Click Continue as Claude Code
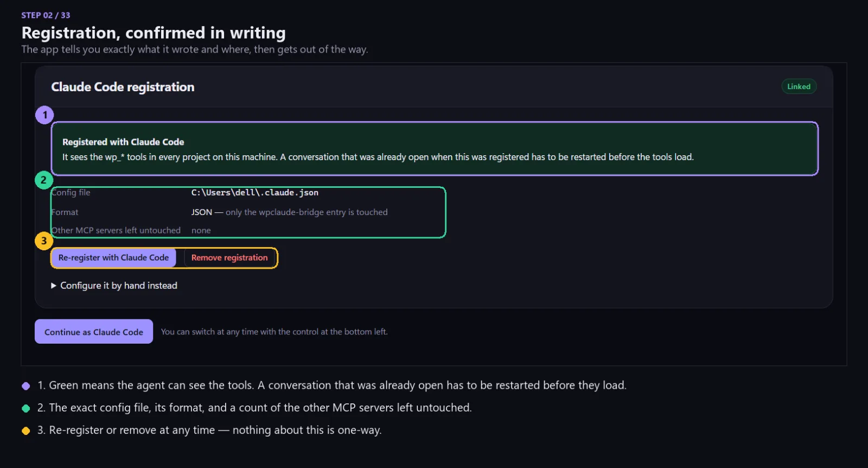This screenshot has width=868, height=468. coord(94,332)
